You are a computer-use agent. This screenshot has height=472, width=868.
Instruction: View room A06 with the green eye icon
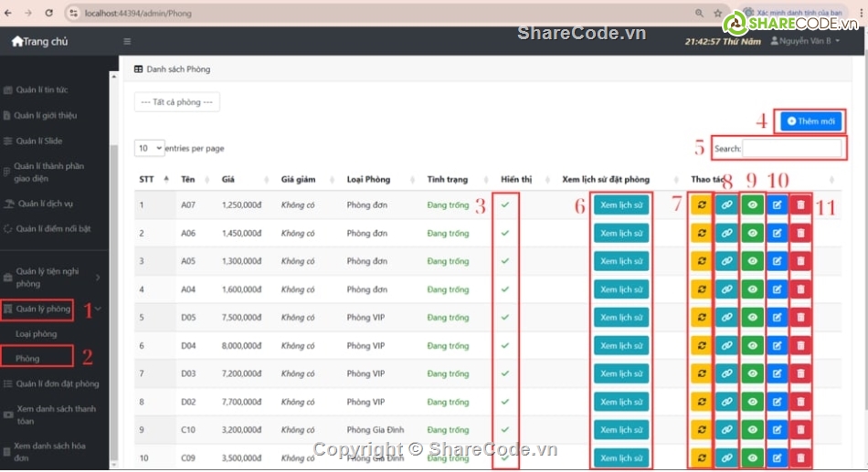point(752,233)
